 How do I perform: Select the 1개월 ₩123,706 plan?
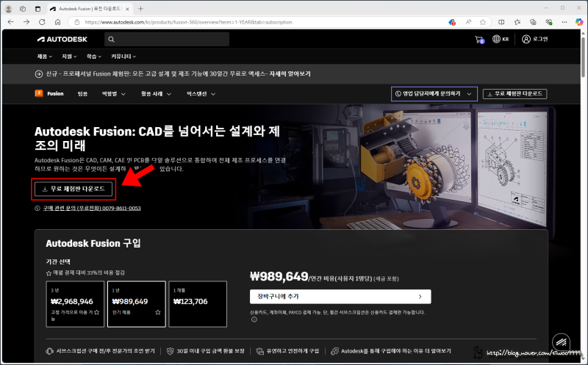198,304
